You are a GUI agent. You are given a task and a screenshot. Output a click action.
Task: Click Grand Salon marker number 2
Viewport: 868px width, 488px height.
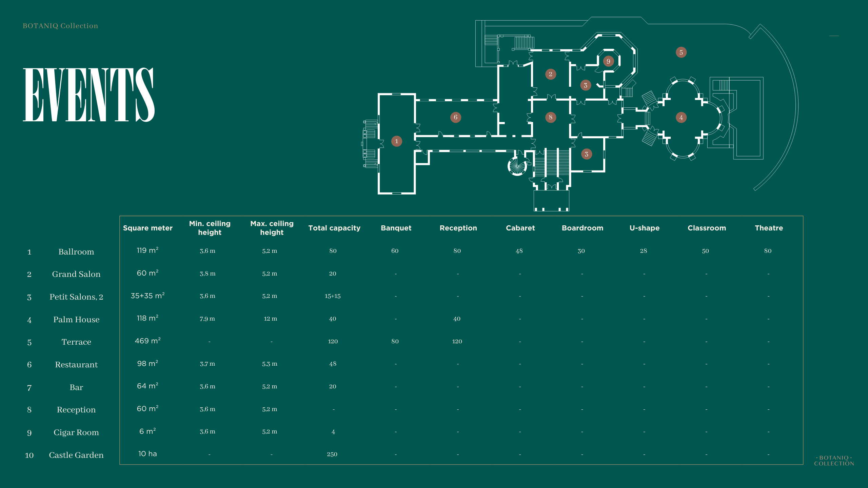click(x=550, y=74)
